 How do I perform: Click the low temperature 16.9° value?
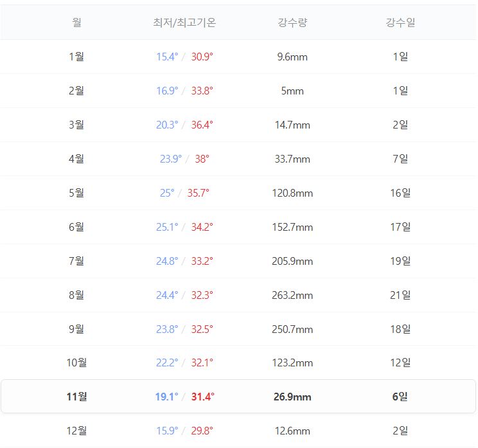(167, 91)
